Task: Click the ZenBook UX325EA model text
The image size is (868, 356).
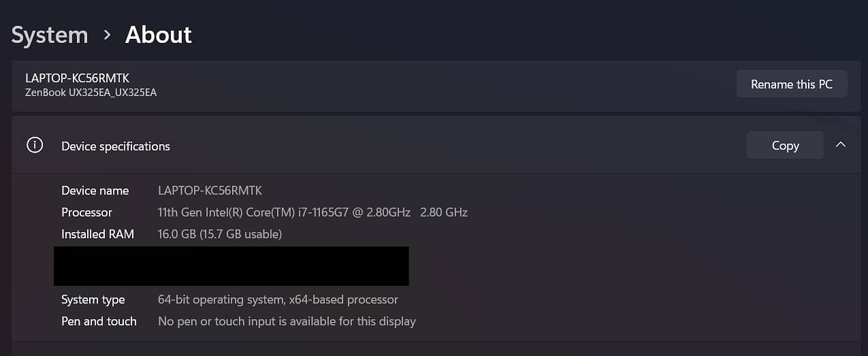Action: tap(91, 93)
